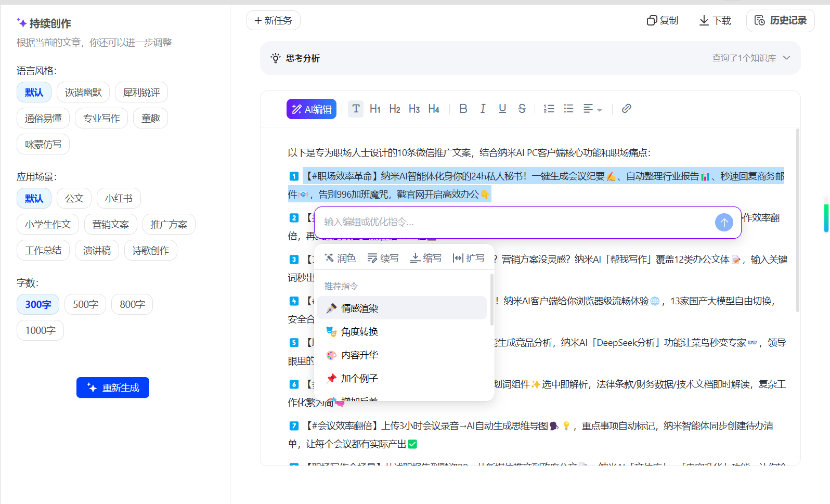The image size is (830, 504).
Task: Open the 历史记录 history
Action: [781, 21]
